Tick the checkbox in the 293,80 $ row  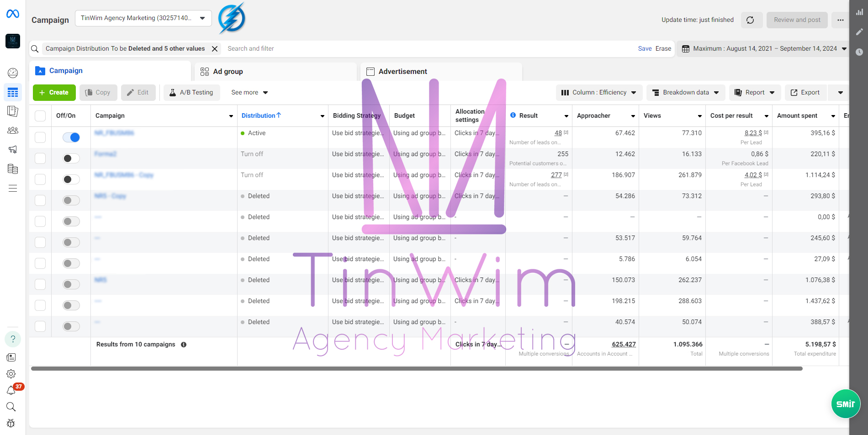40,200
